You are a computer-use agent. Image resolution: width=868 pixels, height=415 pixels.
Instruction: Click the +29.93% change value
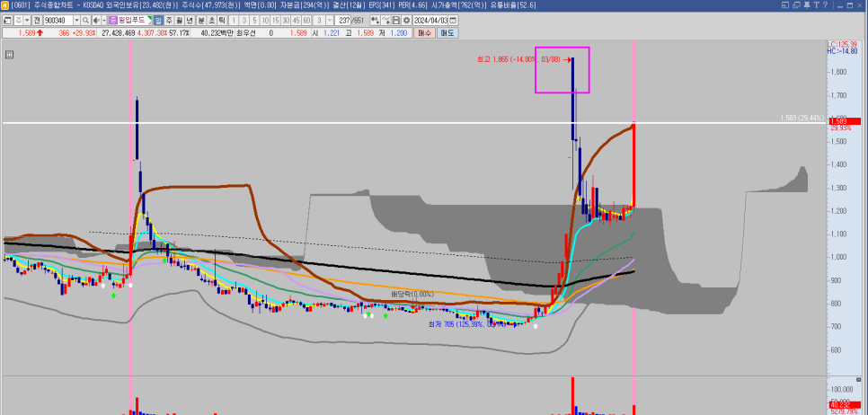pyautogui.click(x=84, y=33)
